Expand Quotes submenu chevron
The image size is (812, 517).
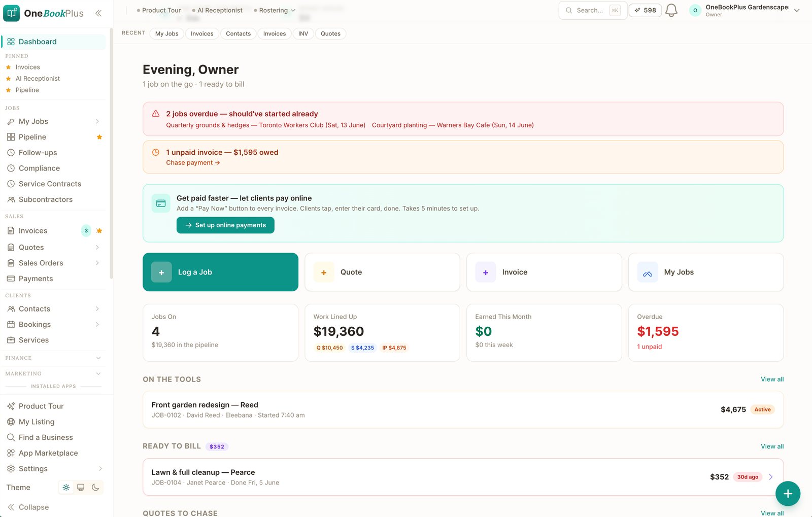(97, 248)
